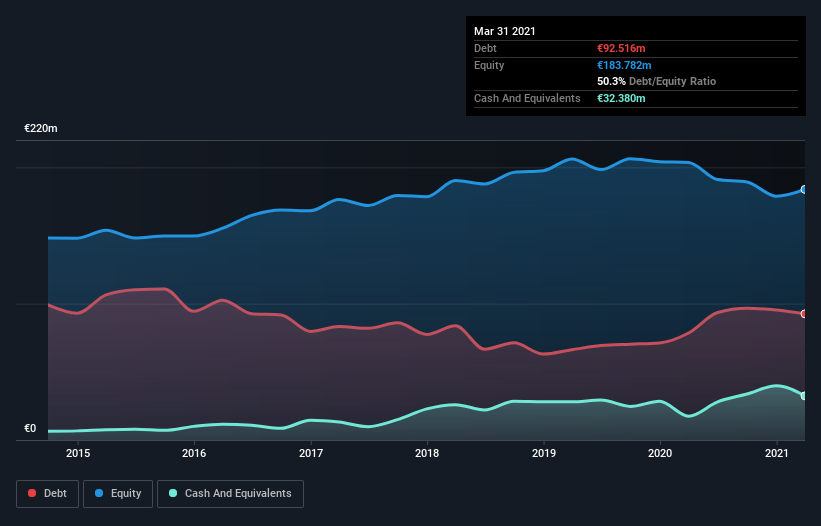Click the €183.782m equity value
The width and height of the screenshot is (821, 526).
(624, 65)
